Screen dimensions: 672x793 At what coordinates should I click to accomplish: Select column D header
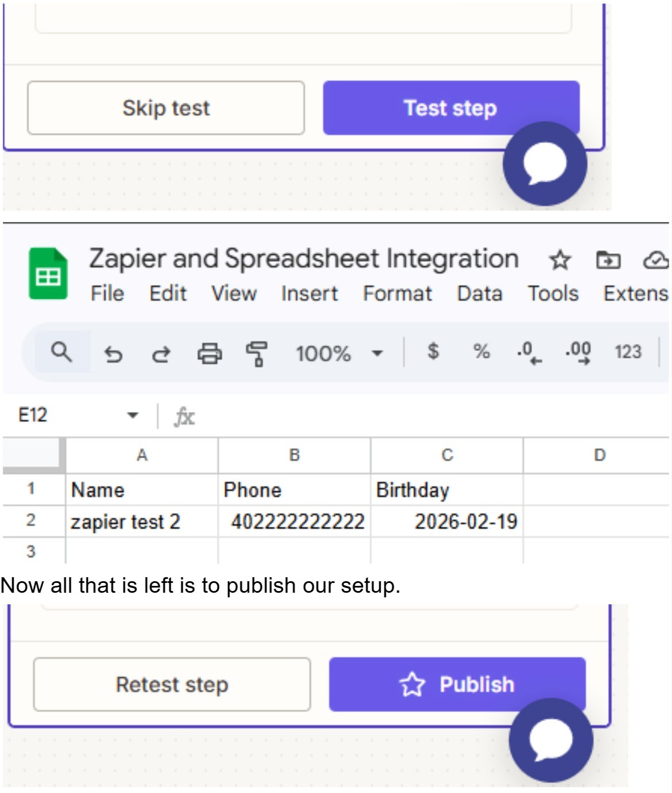[x=597, y=455]
